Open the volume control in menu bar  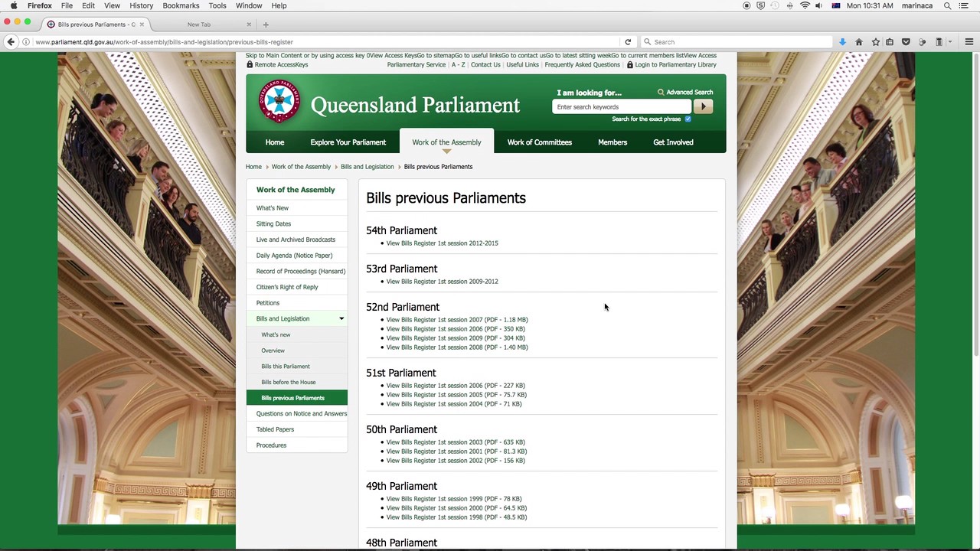[818, 5]
